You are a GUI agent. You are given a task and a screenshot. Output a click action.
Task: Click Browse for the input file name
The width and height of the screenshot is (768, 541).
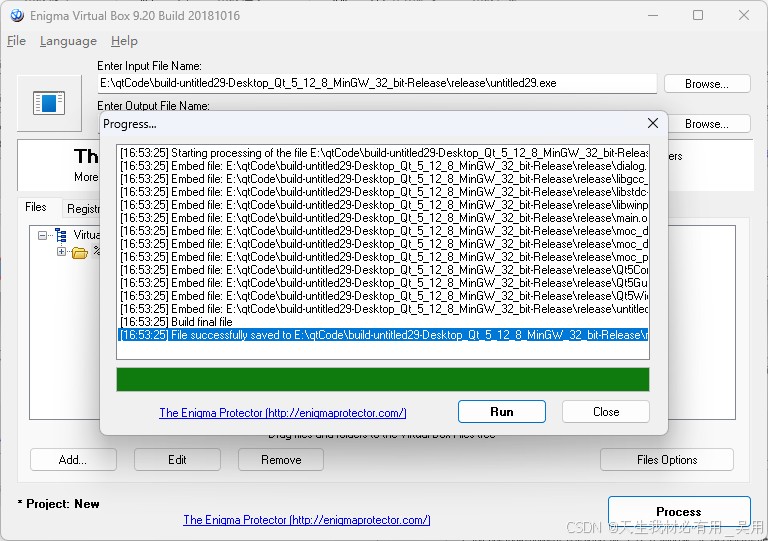(707, 84)
